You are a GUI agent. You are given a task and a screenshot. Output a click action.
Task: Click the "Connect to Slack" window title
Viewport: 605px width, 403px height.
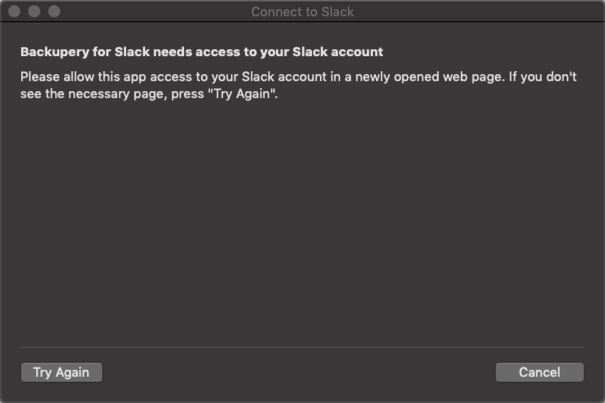(302, 12)
